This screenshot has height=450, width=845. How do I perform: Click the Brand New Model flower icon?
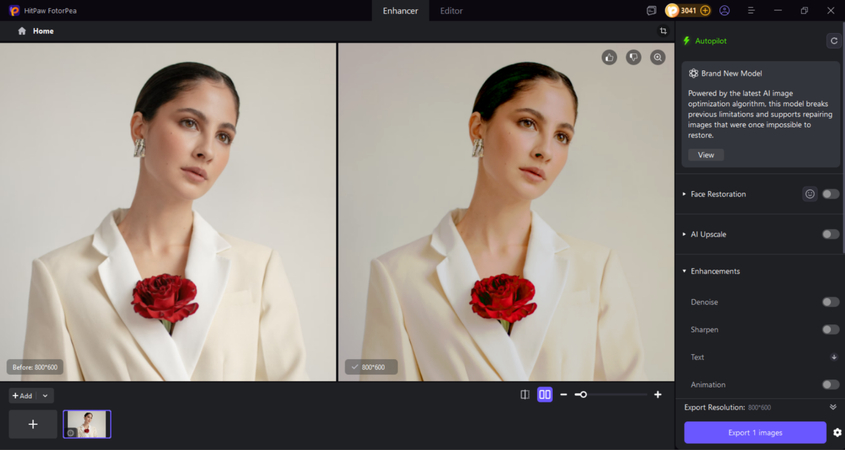point(694,73)
